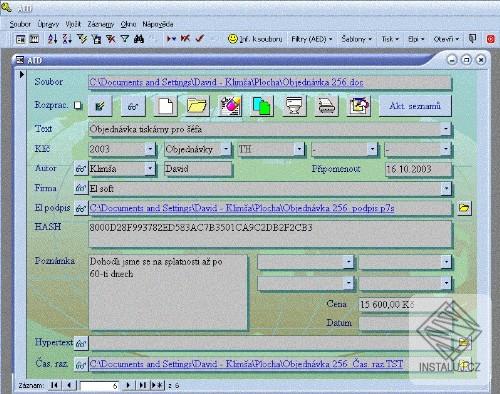
Task: Click new record navigation button with asterisk
Action: tap(157, 385)
